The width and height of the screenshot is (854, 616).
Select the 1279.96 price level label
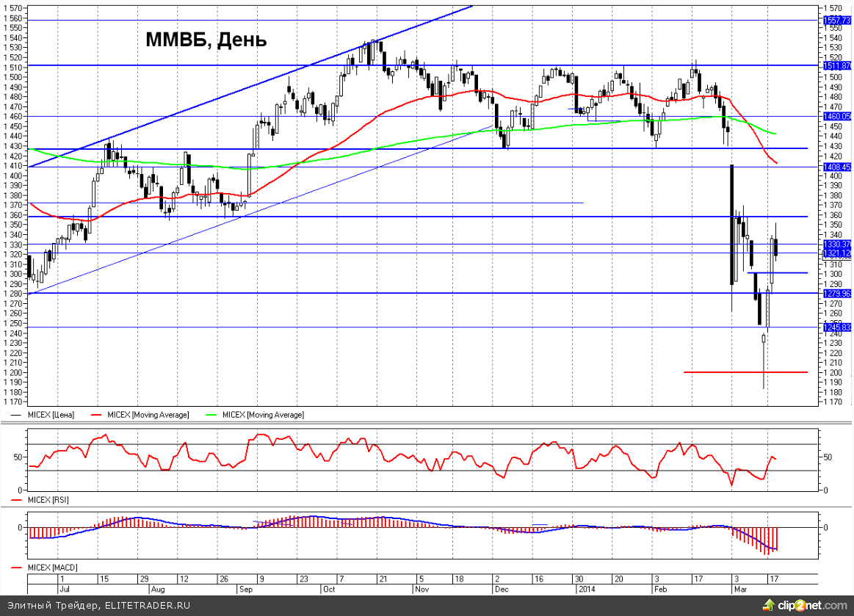pos(837,293)
